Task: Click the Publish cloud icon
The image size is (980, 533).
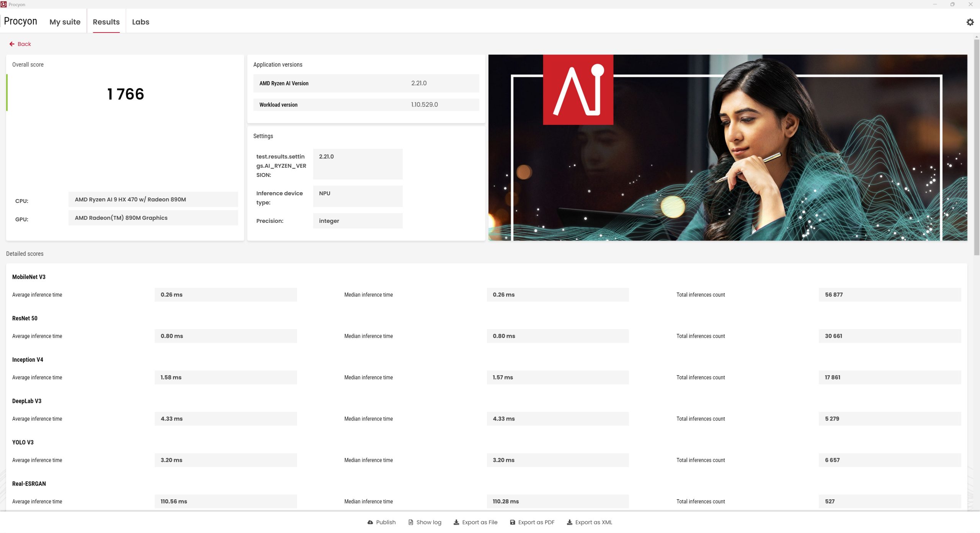Action: [370, 522]
